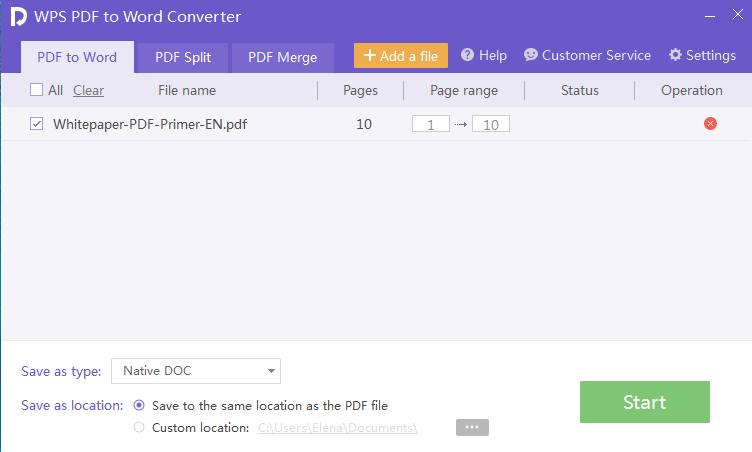Click the Pages column header
The image size is (752, 452).
click(x=360, y=90)
